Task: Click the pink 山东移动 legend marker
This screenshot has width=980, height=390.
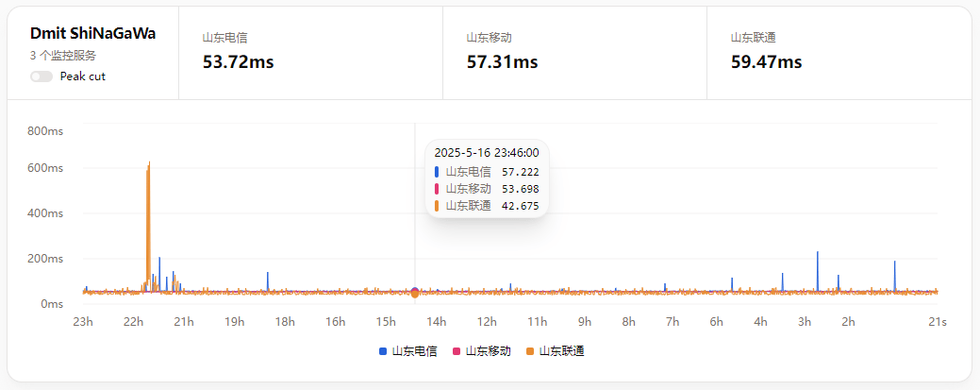Action: [457, 350]
